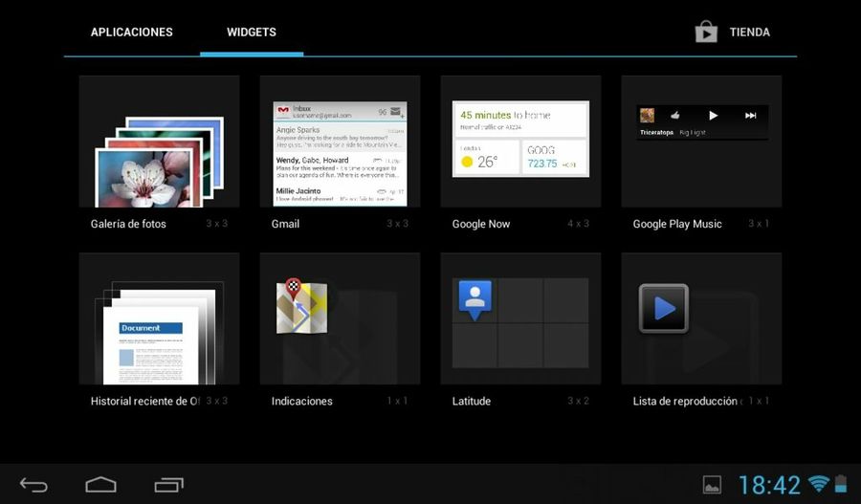This screenshot has height=504, width=861.
Task: Skip to next track in Play Music widget
Action: pos(751,115)
